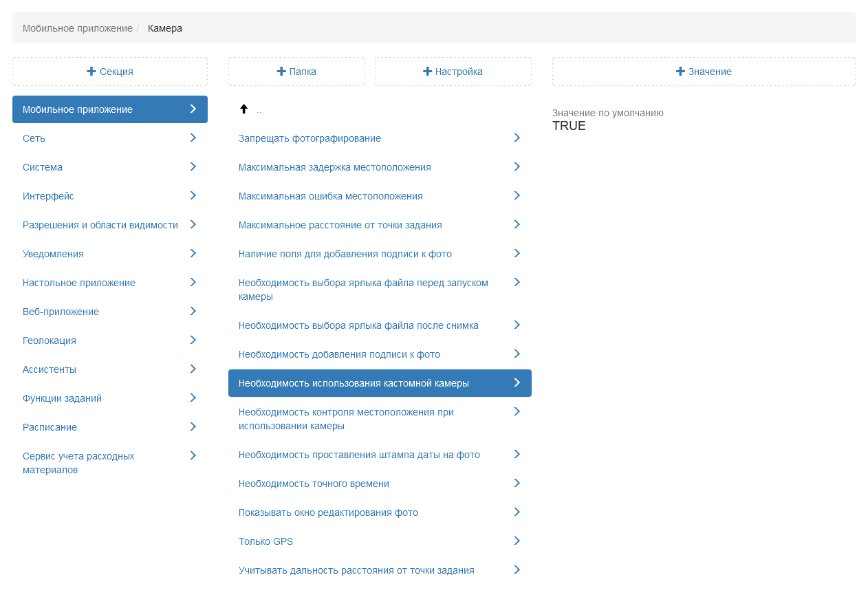Open the Веб-приложение section
Image resolution: width=868 pixels, height=595 pixels.
[110, 312]
